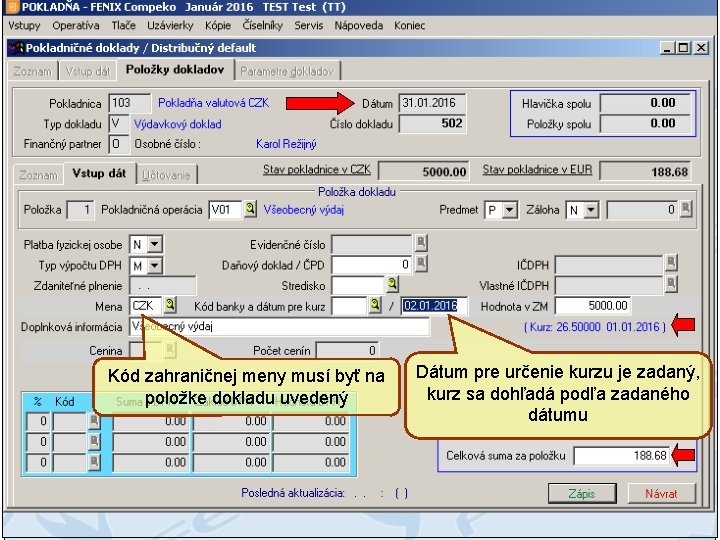Click bank code field for kurz

click(x=350, y=306)
